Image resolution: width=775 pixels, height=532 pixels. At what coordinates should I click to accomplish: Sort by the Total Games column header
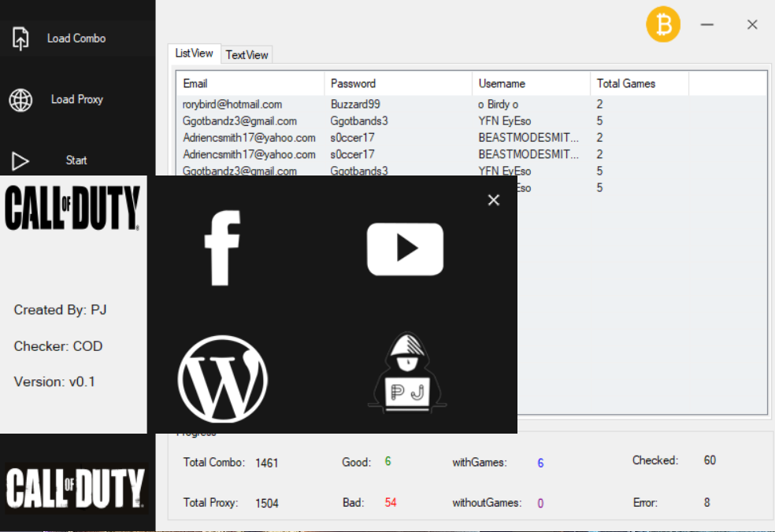coord(640,83)
